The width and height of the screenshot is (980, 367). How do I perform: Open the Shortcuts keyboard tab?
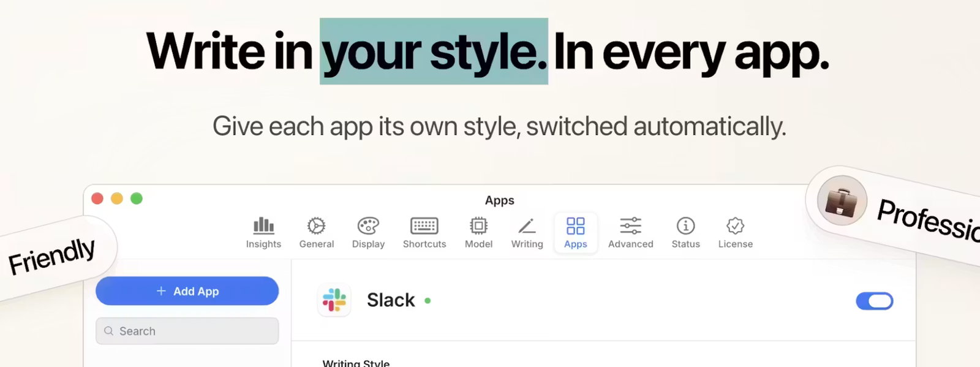click(x=424, y=233)
